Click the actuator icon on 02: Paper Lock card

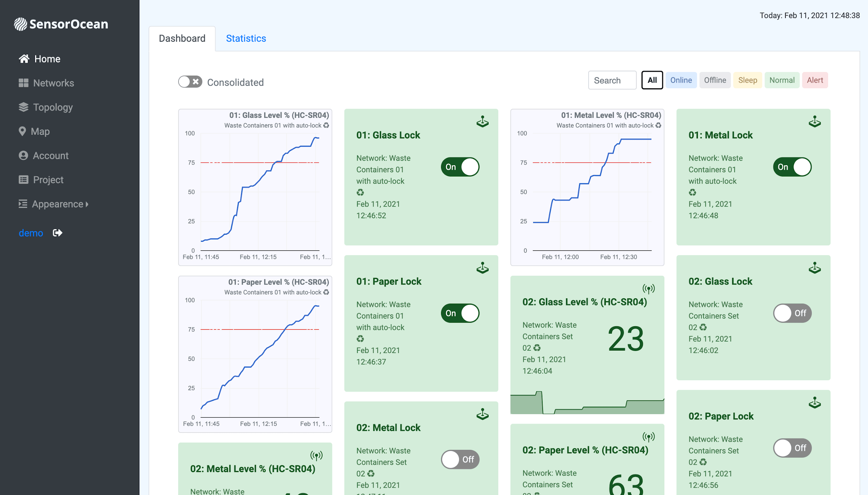814,402
